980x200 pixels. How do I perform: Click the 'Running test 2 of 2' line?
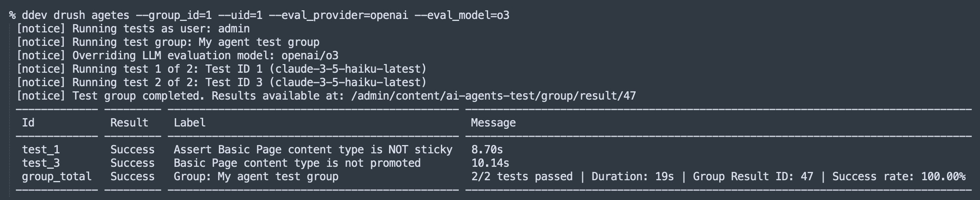tap(222, 83)
